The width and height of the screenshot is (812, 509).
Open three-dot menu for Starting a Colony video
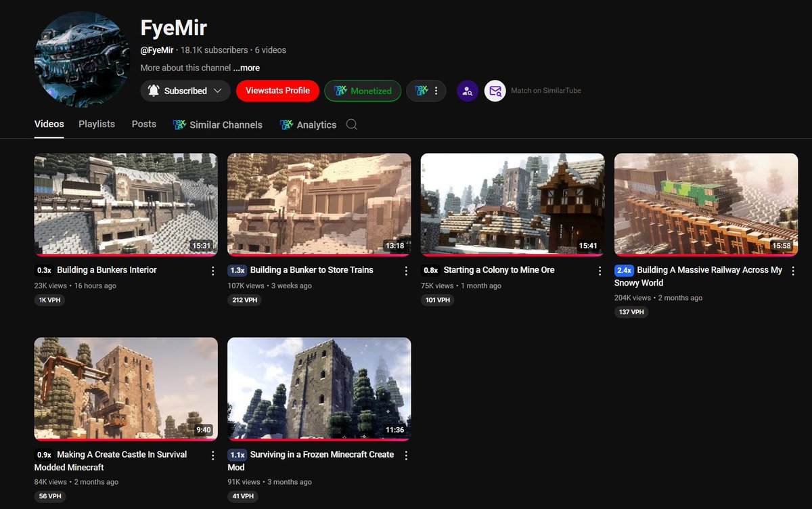600,271
